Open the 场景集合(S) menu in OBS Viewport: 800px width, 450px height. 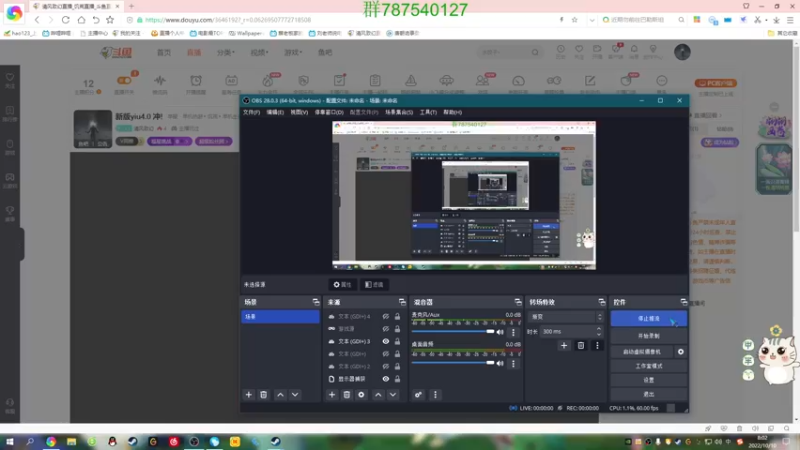[x=398, y=112]
